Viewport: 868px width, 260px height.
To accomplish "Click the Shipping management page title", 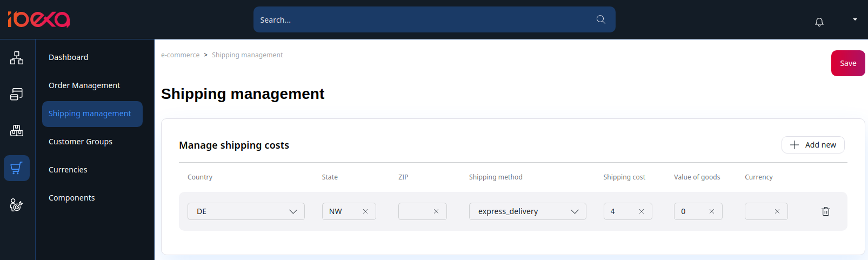I will click(x=243, y=94).
